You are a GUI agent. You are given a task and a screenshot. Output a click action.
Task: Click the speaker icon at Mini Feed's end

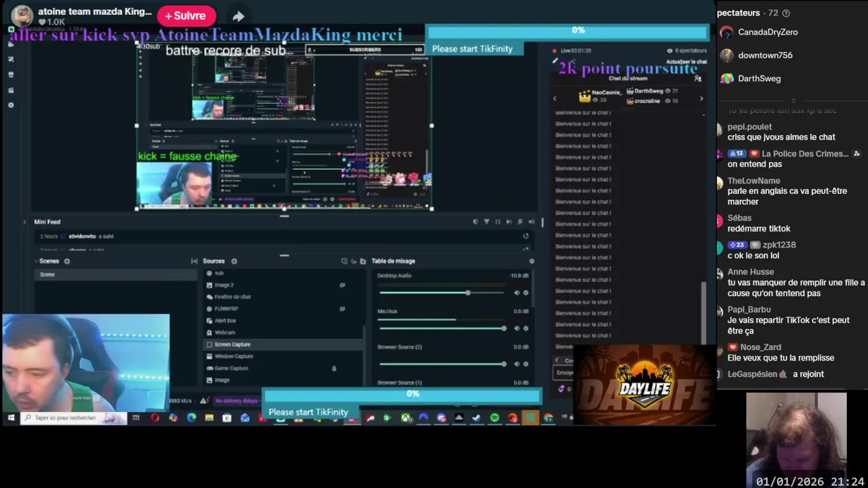tap(531, 222)
